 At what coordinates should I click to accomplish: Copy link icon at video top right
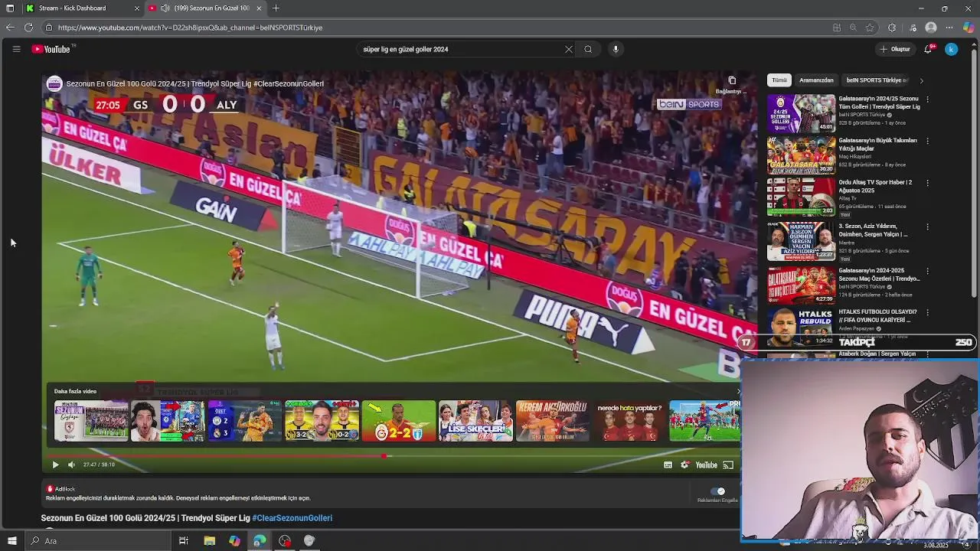click(732, 81)
